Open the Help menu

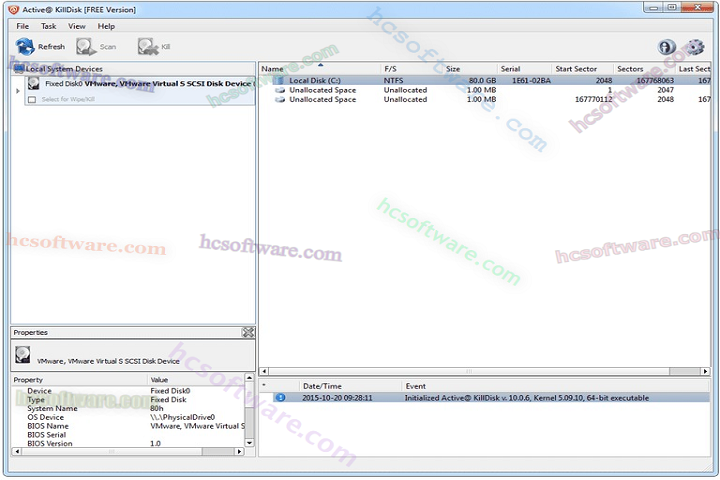[x=106, y=26]
